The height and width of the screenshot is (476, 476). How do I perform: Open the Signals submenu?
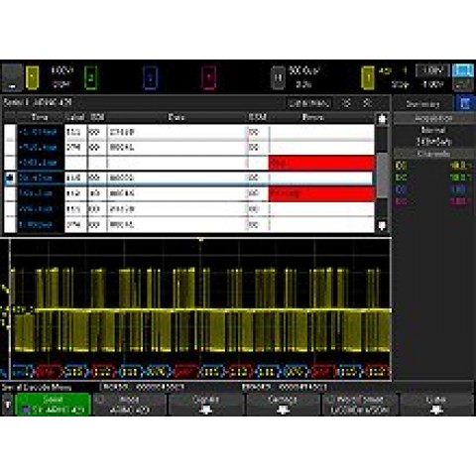coord(206,405)
